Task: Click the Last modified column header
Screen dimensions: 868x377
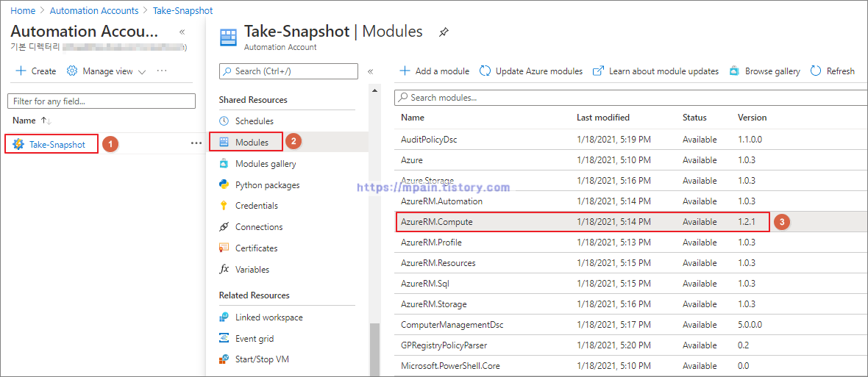Action: (603, 117)
